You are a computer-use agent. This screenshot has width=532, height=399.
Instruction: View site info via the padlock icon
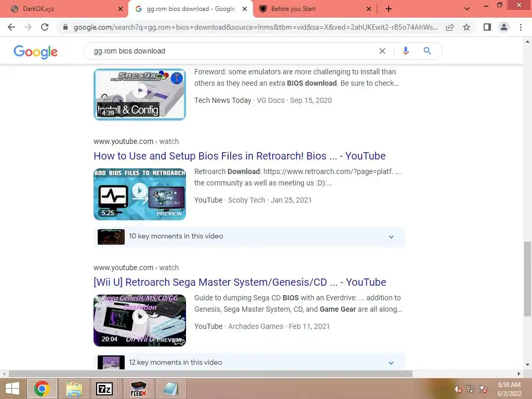click(65, 27)
